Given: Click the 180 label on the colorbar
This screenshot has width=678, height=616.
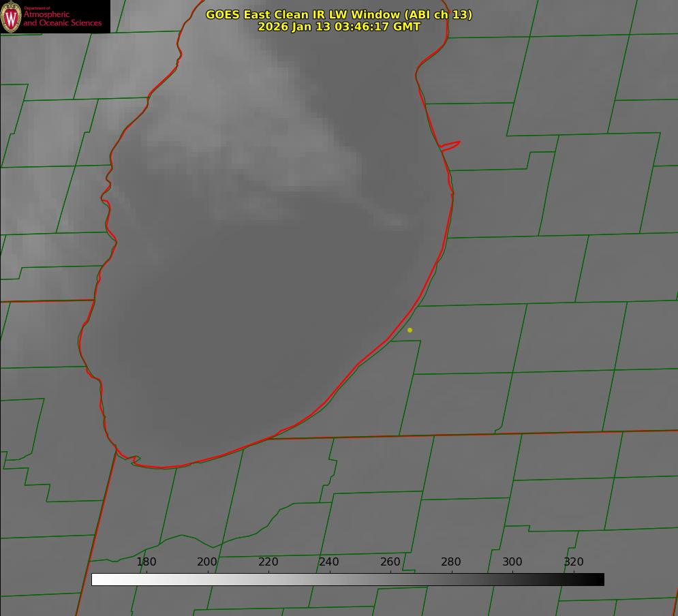Looking at the screenshot, I should [146, 561].
